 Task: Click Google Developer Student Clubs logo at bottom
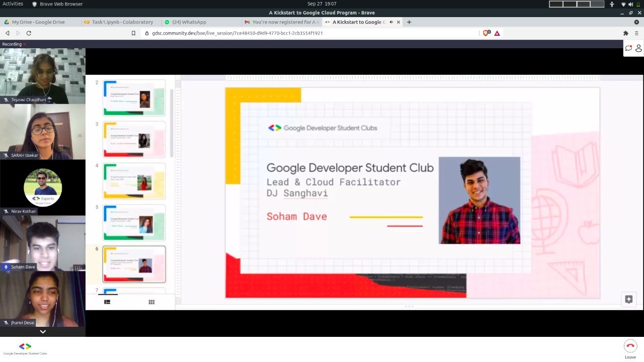(x=25, y=349)
